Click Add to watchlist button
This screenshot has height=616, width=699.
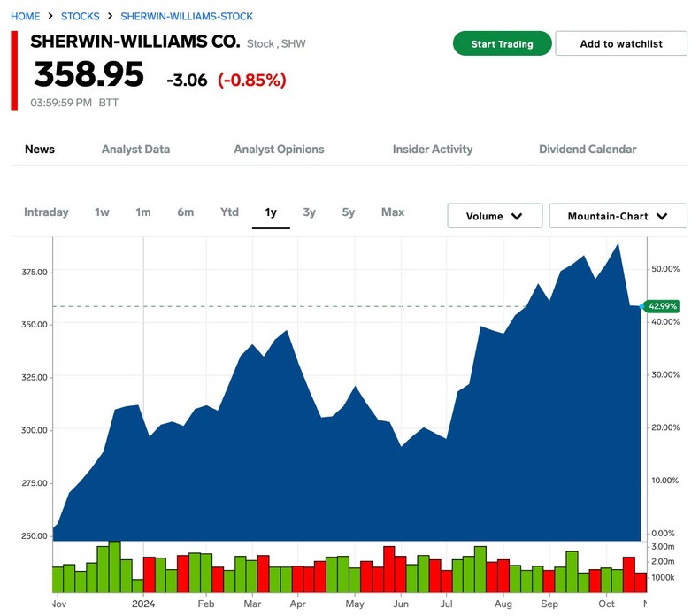pos(621,44)
